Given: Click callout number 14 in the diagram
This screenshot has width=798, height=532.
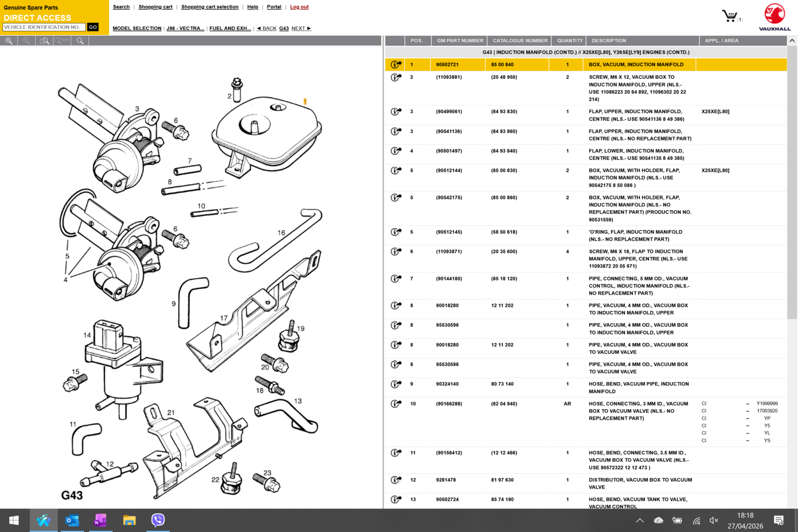Looking at the screenshot, I should (87, 335).
